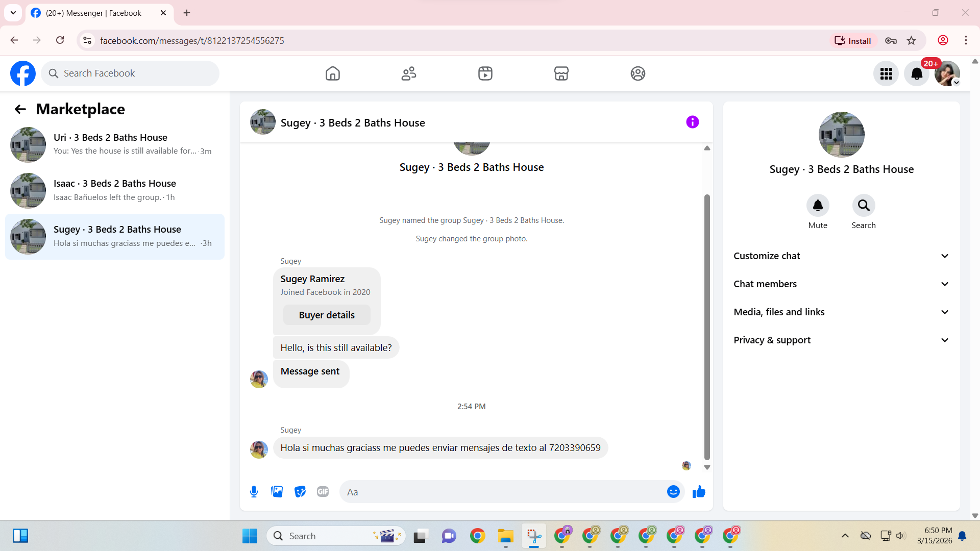Open the account profile picture menu
980x551 pixels.
coord(947,74)
